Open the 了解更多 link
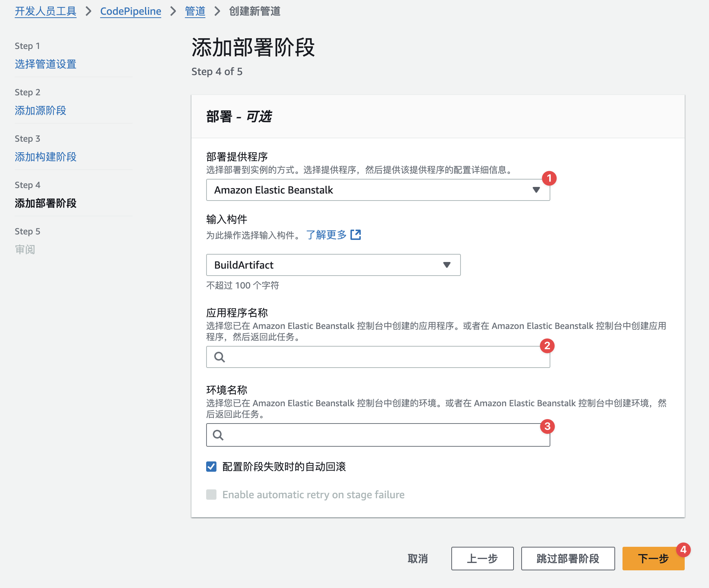 327,235
